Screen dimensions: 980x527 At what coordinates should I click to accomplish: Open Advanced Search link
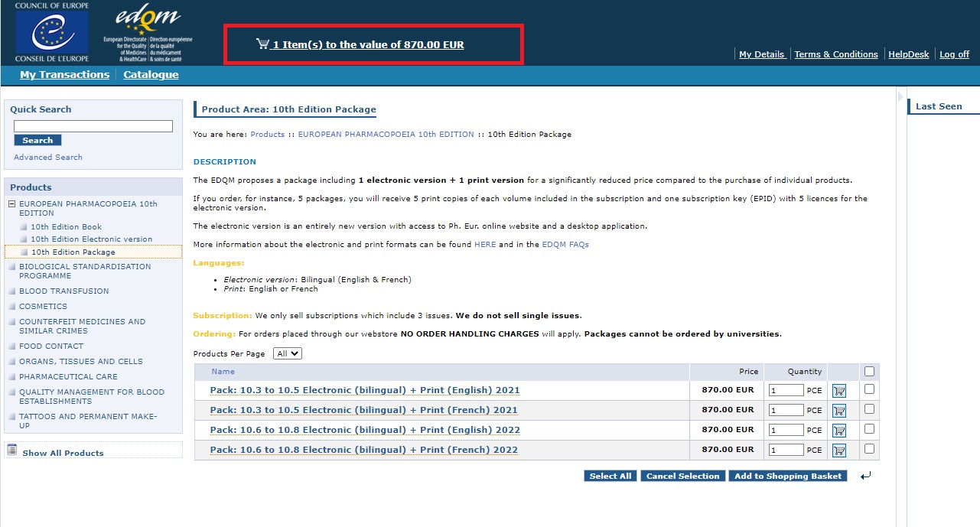click(x=48, y=157)
